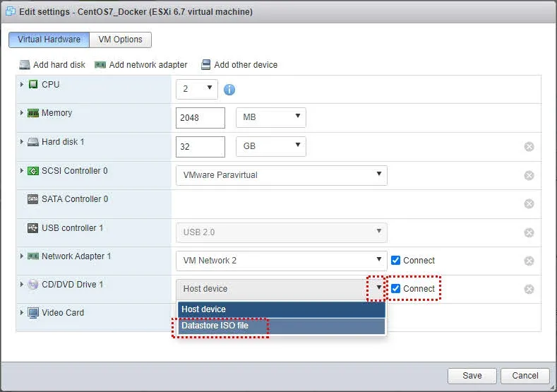Click the CPU info icon
This screenshot has height=392, width=557.
[229, 90]
